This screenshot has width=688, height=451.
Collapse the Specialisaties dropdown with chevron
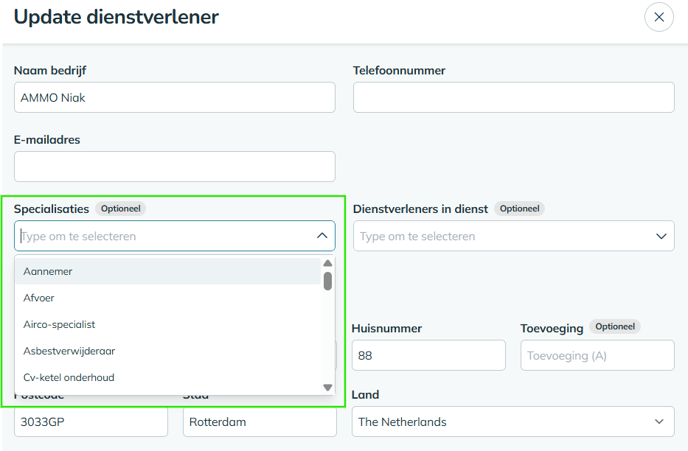coord(322,236)
